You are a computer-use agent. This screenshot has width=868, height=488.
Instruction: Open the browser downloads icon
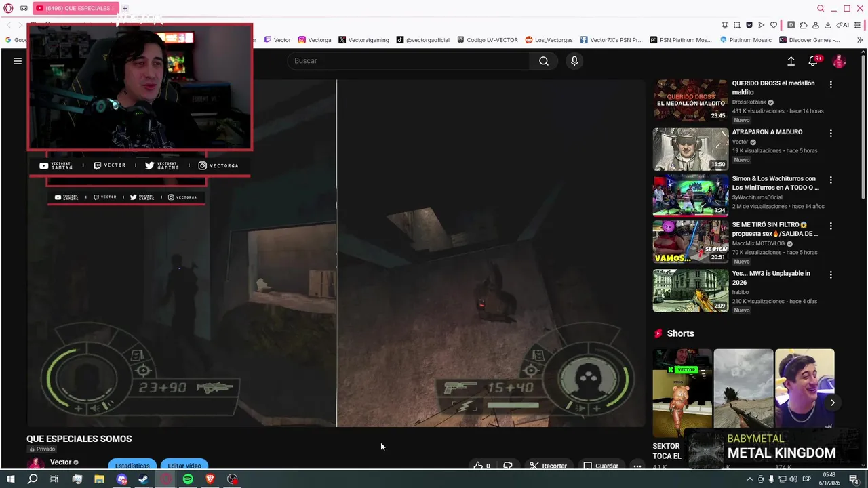(x=827, y=25)
